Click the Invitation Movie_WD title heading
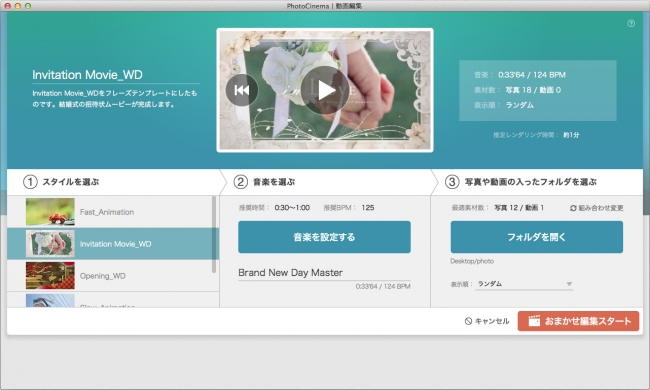 (x=87, y=75)
